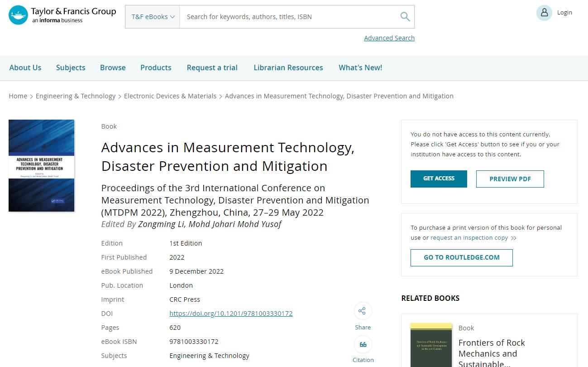Open the What's New! menu item
The width and height of the screenshot is (588, 367).
coord(360,68)
